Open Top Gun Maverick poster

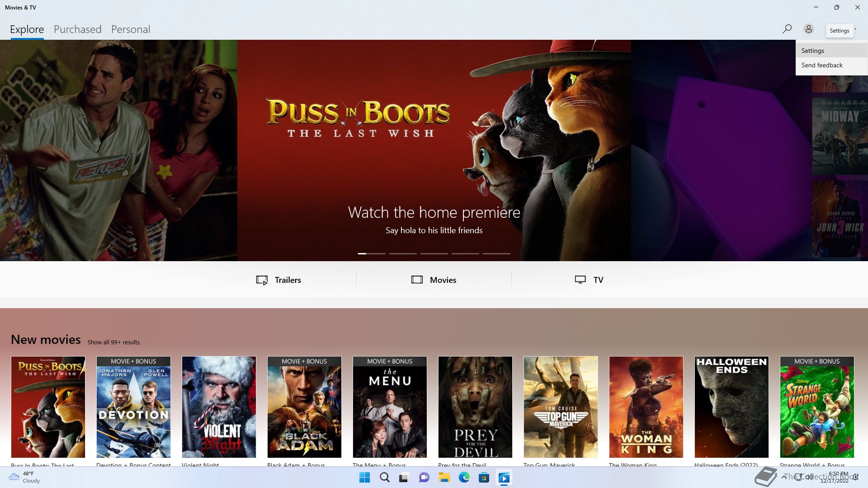(x=561, y=407)
